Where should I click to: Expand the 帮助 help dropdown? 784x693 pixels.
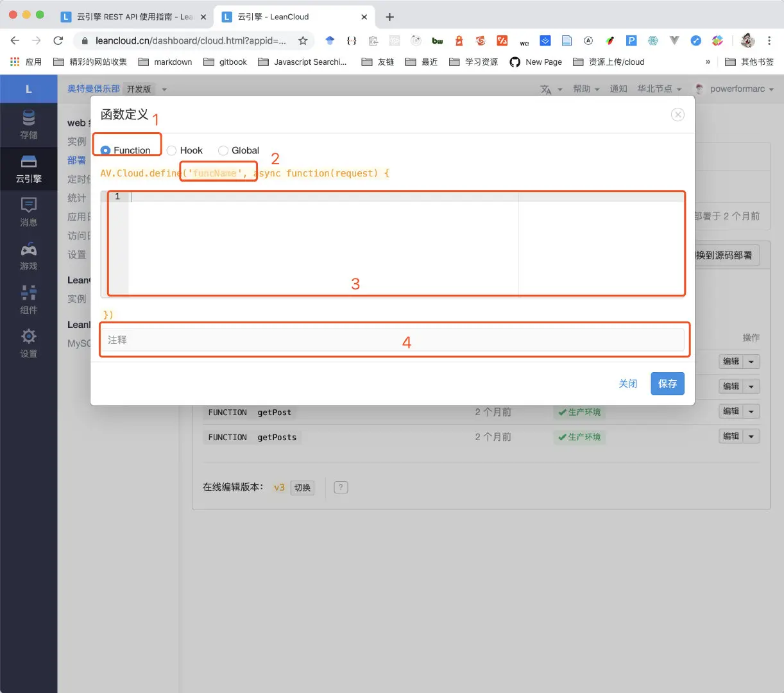tap(586, 89)
